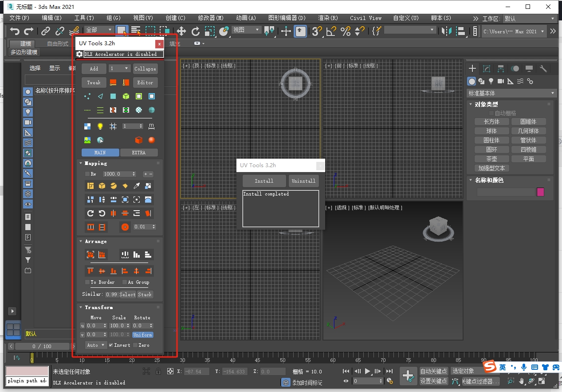Click the light bulb icon in UV Tools
The image size is (562, 392).
[100, 126]
